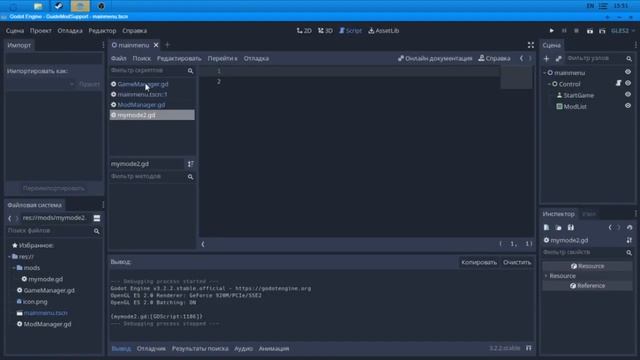Switch to Отладчик bottom tab
640x360 pixels.
pos(151,349)
